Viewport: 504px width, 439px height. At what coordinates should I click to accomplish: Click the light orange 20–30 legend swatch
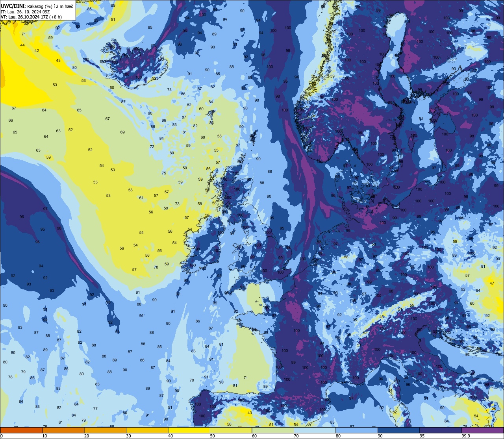click(105, 430)
